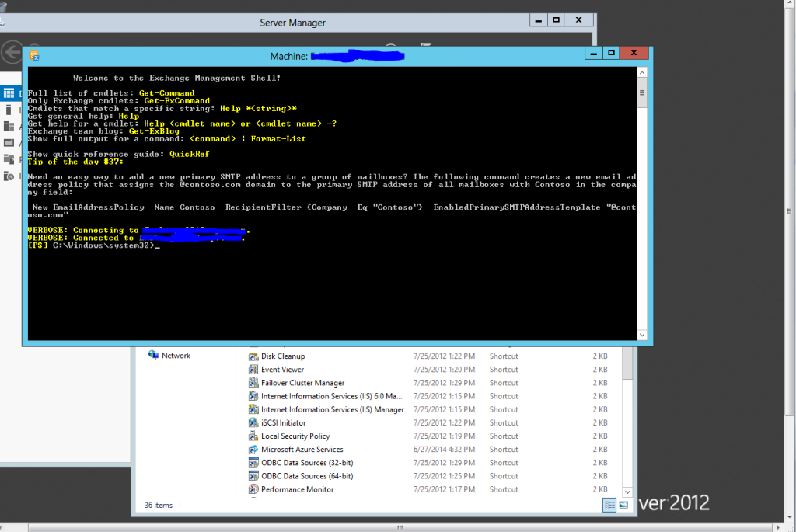The image size is (796, 532).
Task: Click the Internet Information Services (IIS) Manager icon
Action: pos(253,409)
